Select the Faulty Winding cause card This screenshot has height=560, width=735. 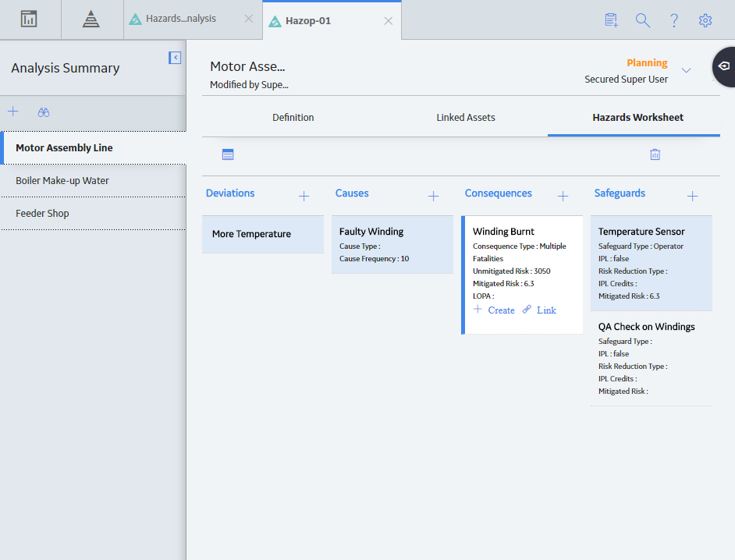pyautogui.click(x=392, y=244)
